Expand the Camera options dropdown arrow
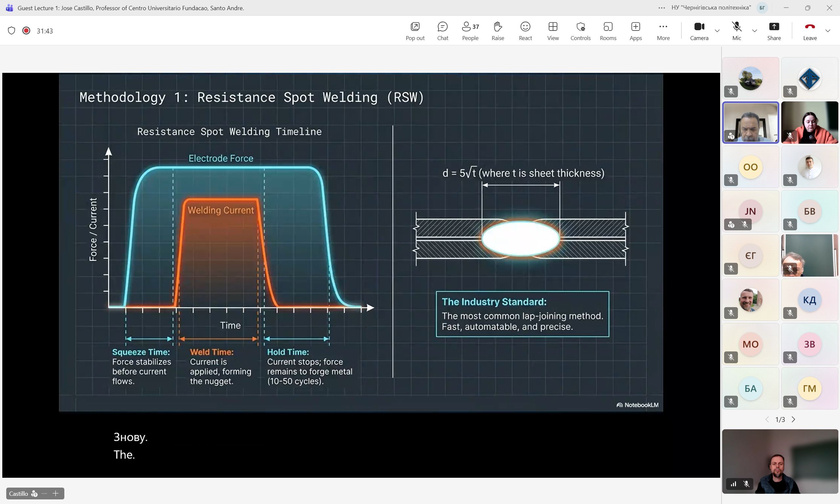 click(x=717, y=31)
